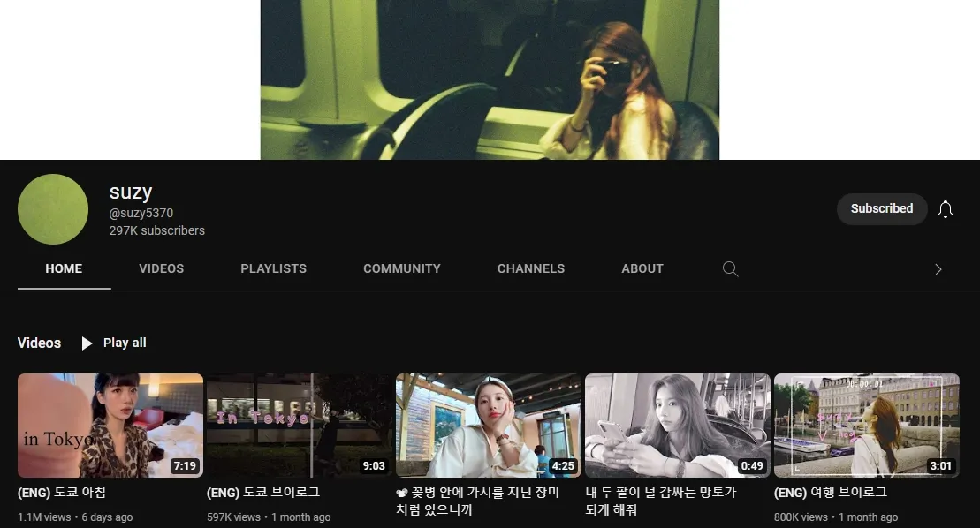Open the Playlists tab
Viewport: 980px width, 528px height.
pos(273,269)
